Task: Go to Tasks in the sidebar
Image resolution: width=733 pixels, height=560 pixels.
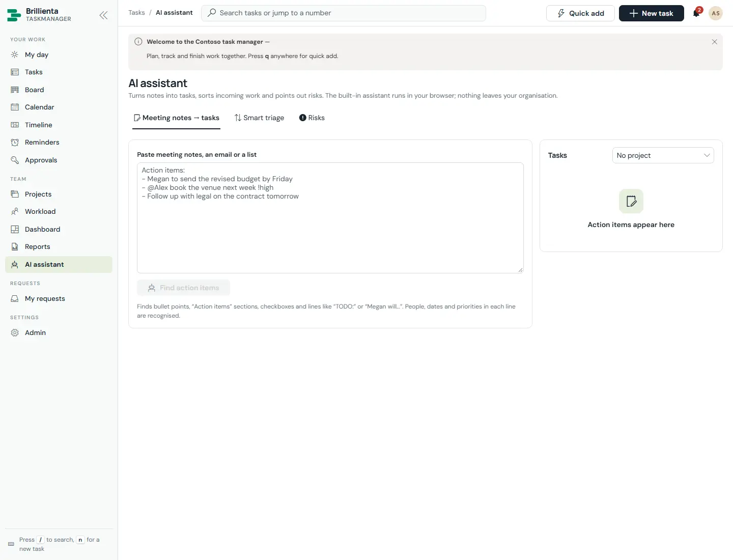Action: coord(59,72)
